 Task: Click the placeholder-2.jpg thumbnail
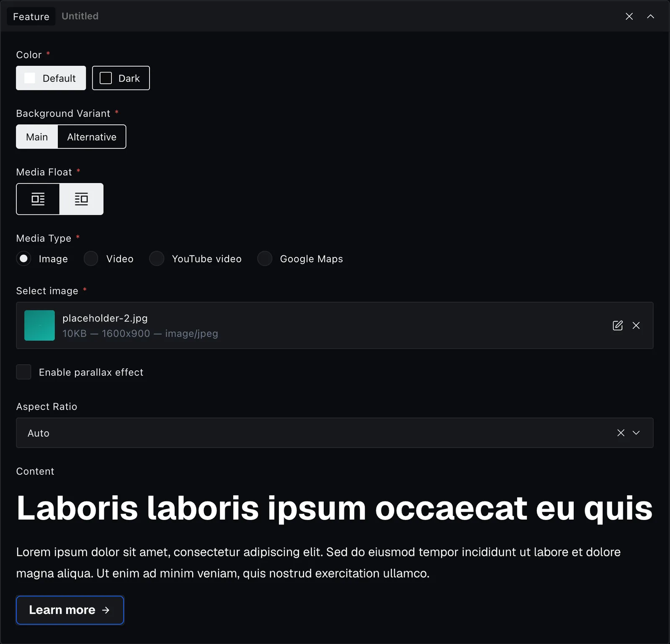point(39,326)
